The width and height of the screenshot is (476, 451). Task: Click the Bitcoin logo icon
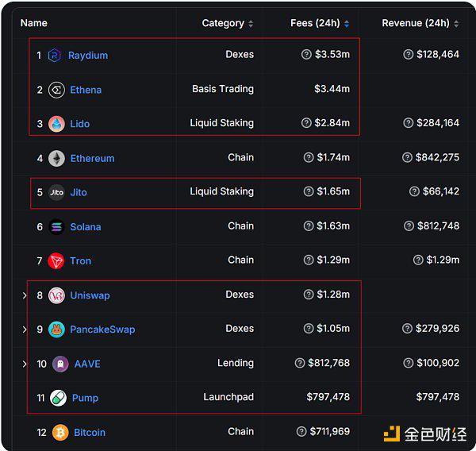pos(60,433)
